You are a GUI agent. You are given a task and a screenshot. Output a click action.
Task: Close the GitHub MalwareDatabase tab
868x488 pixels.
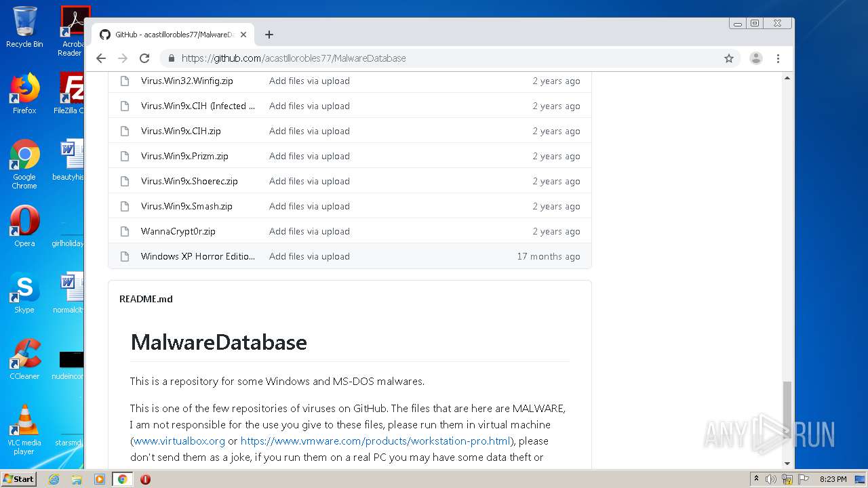[243, 35]
